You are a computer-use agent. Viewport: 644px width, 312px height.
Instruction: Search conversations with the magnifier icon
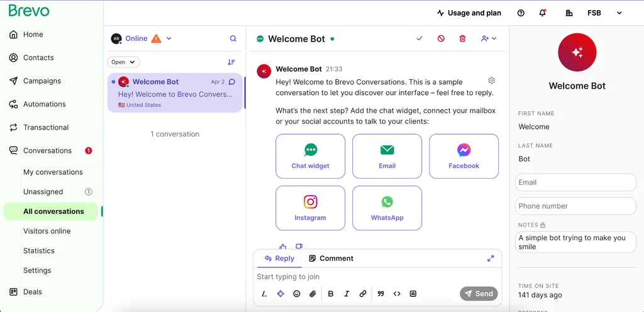pos(233,38)
